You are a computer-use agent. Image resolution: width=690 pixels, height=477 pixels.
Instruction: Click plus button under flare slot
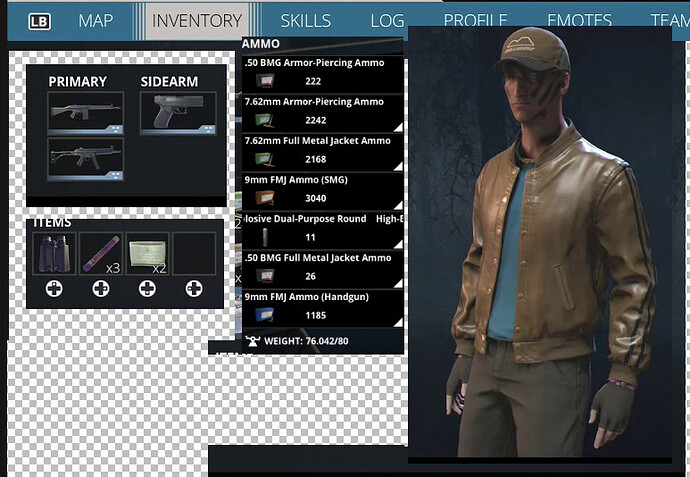(x=101, y=289)
